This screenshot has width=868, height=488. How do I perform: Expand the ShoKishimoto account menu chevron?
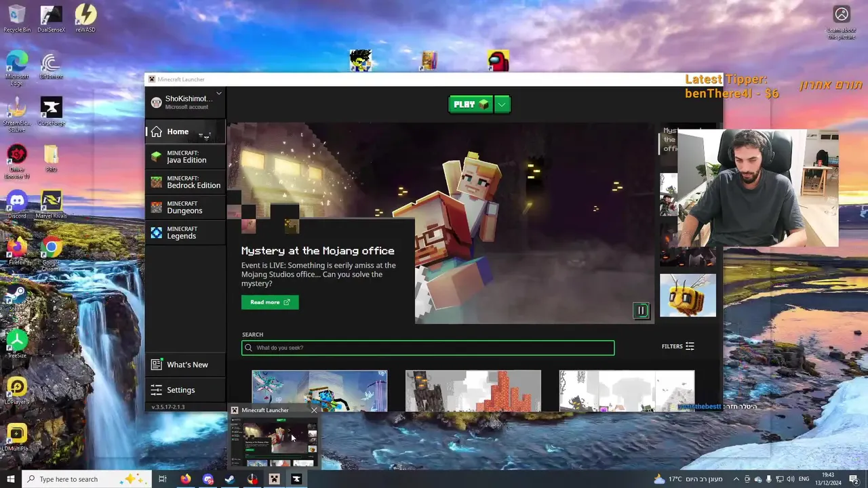(218, 94)
